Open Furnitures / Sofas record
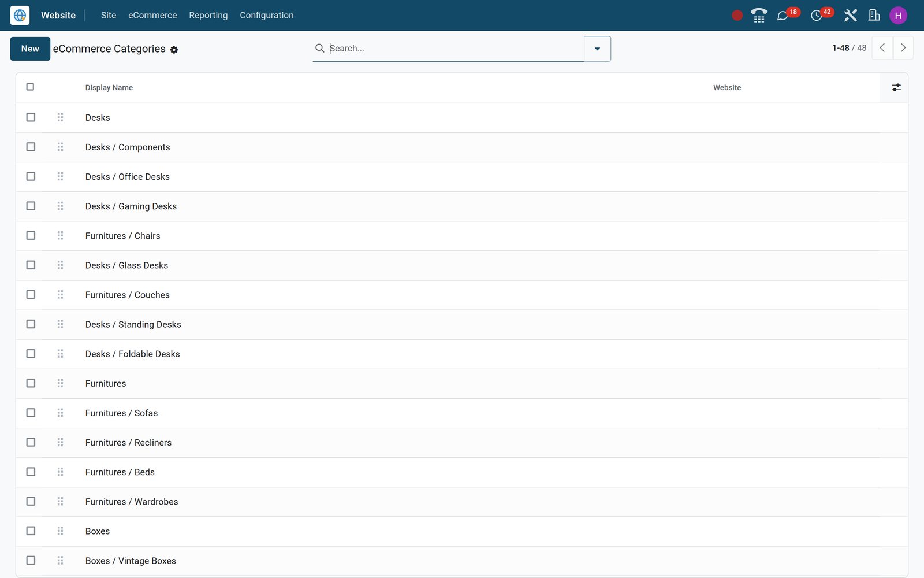924x578 pixels. (121, 413)
